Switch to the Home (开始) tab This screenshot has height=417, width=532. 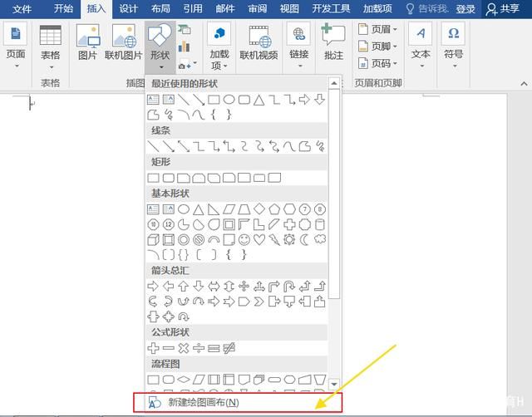[x=63, y=8]
